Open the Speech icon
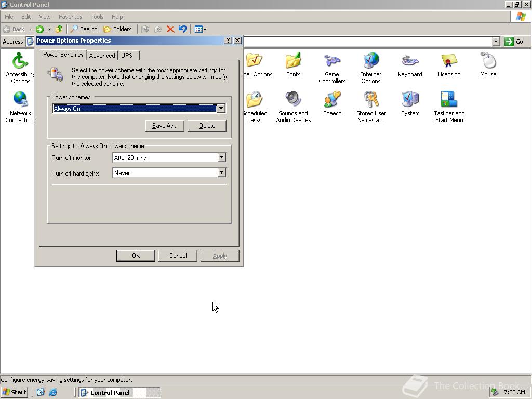This screenshot has height=399, width=532. coord(332,104)
